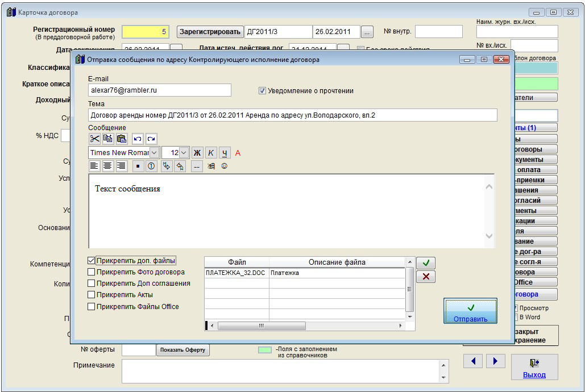Image resolution: width=585 pixels, height=392 pixels.
Task: Center-align the message text
Action: (x=108, y=166)
